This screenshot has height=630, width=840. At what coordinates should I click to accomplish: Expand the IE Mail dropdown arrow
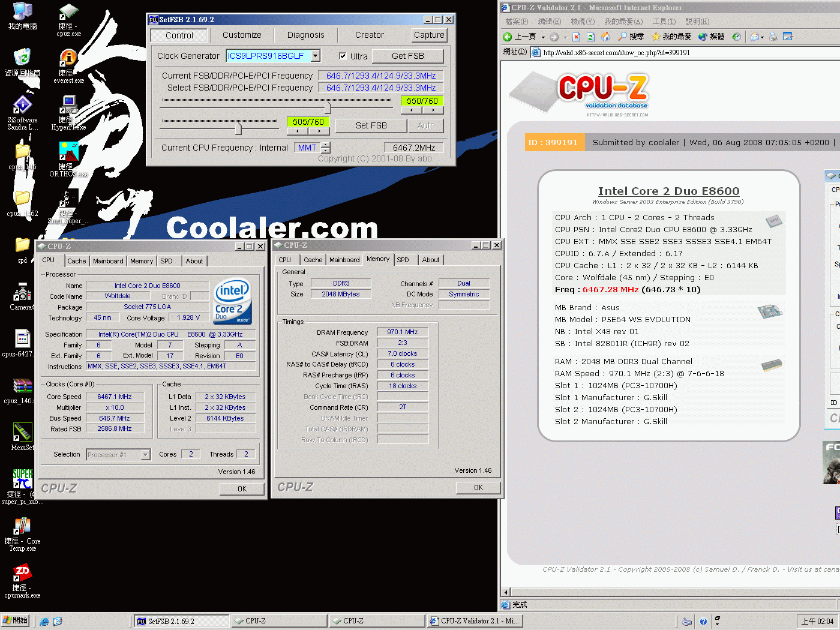point(762,37)
